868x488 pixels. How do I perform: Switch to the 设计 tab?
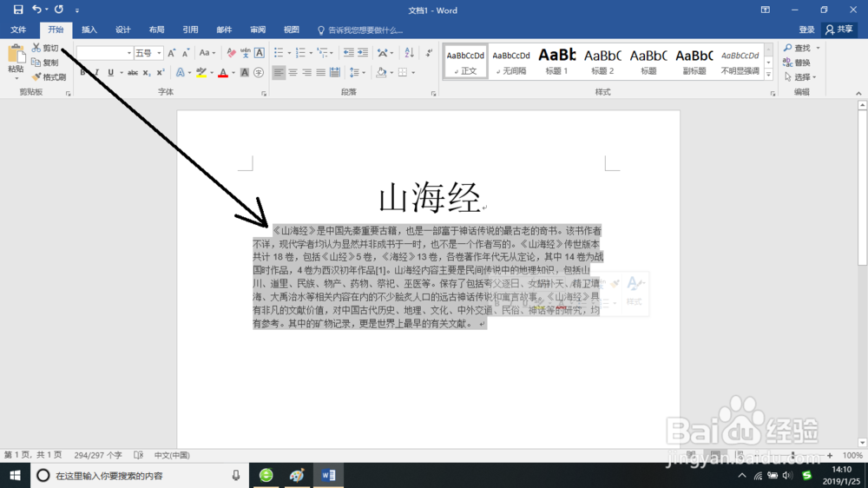click(123, 30)
